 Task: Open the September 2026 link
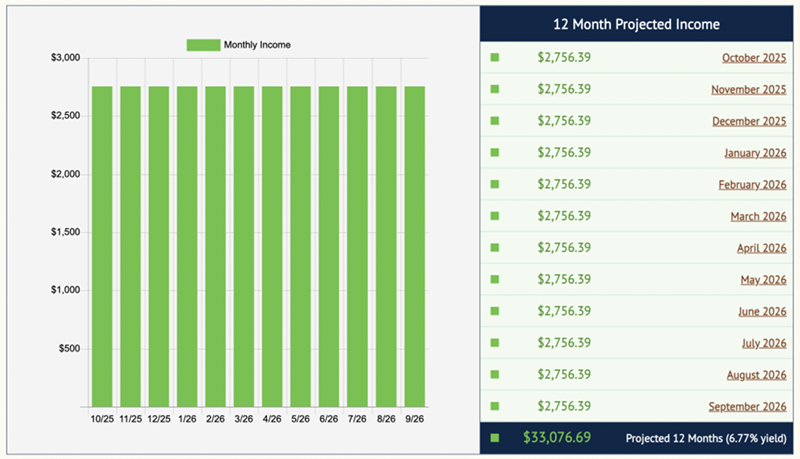[x=748, y=406]
